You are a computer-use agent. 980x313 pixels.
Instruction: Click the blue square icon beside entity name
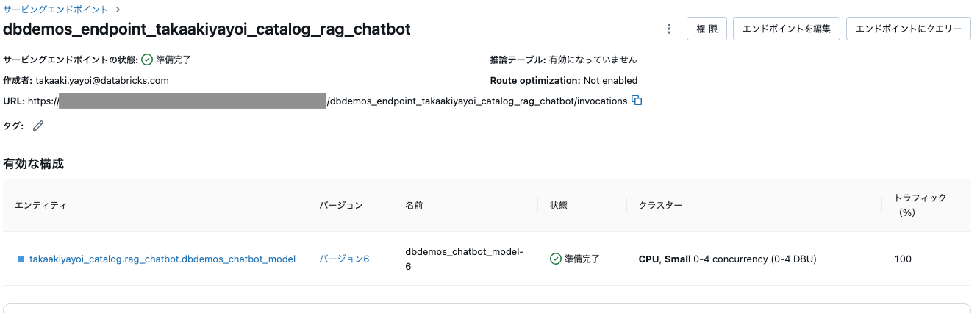(x=21, y=259)
